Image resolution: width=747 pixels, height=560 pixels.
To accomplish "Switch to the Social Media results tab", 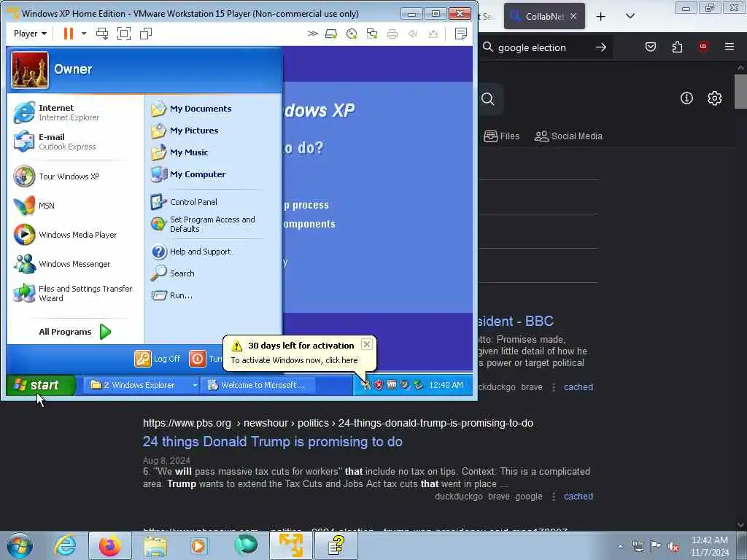I will click(x=568, y=136).
